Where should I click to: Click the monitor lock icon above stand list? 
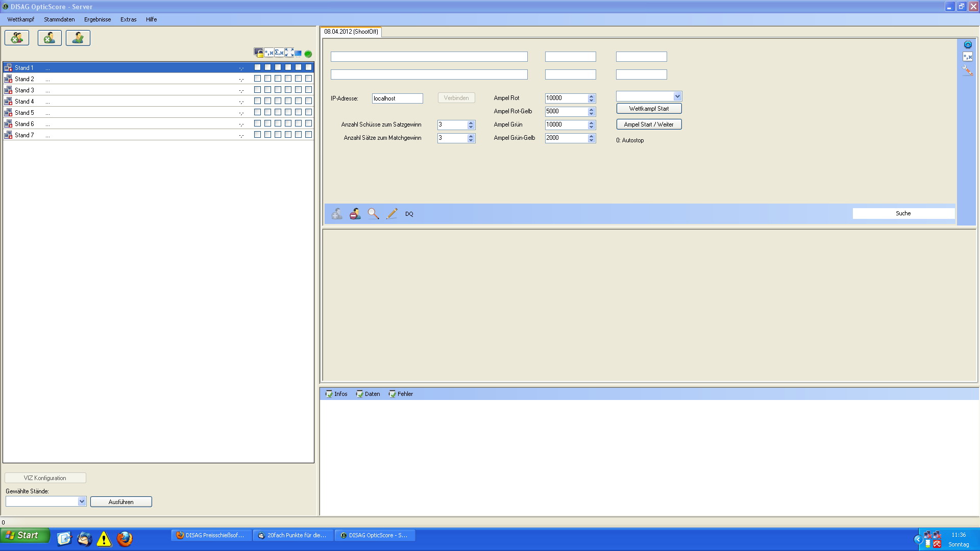pyautogui.click(x=259, y=53)
